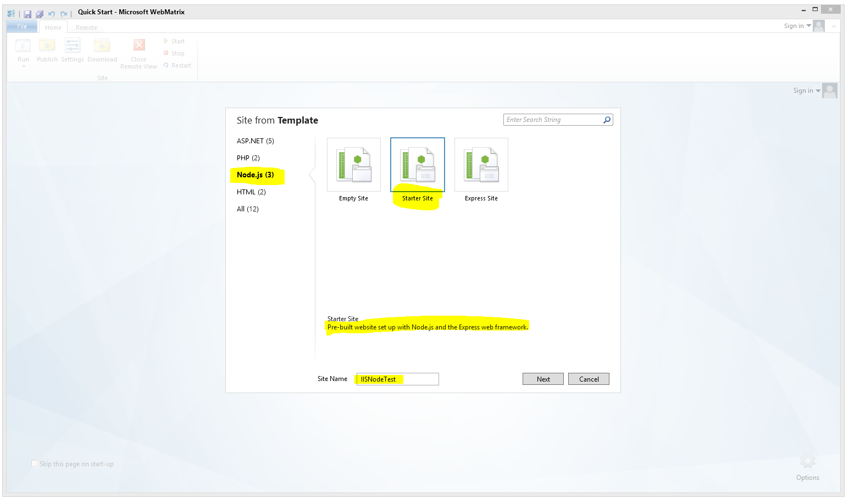Click the Run site icon in ribbon
849x504 pixels.
click(23, 46)
